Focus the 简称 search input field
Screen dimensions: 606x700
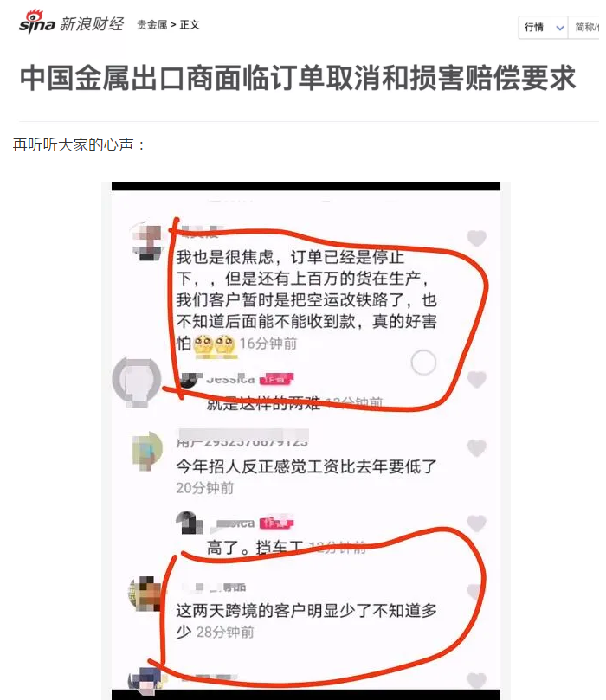pyautogui.click(x=584, y=28)
